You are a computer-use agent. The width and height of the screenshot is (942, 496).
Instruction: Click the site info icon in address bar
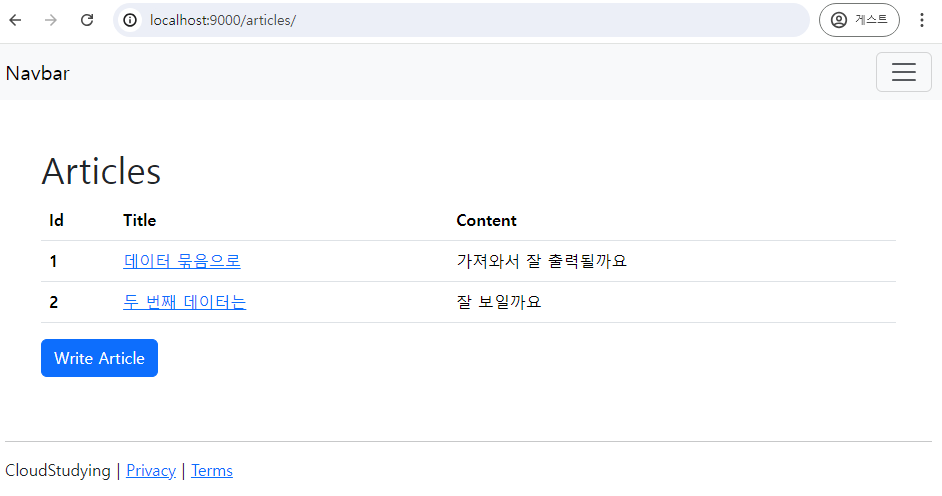(130, 20)
